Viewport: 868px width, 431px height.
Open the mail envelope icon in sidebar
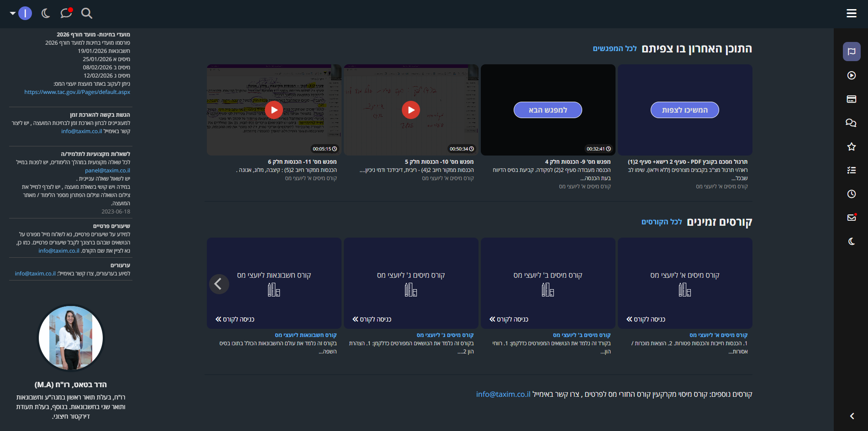852,218
